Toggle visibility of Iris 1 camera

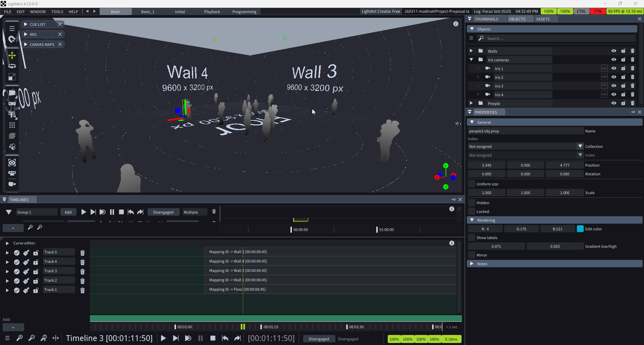[x=613, y=68]
